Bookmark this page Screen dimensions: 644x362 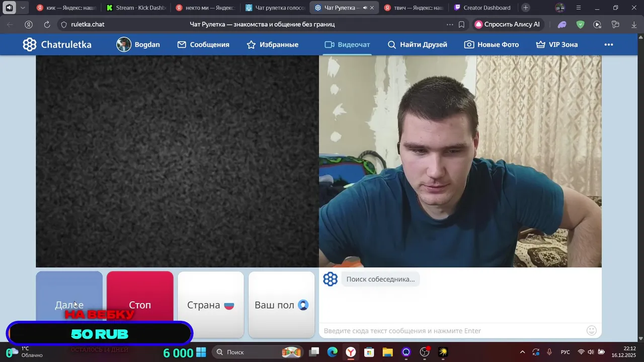point(461,24)
